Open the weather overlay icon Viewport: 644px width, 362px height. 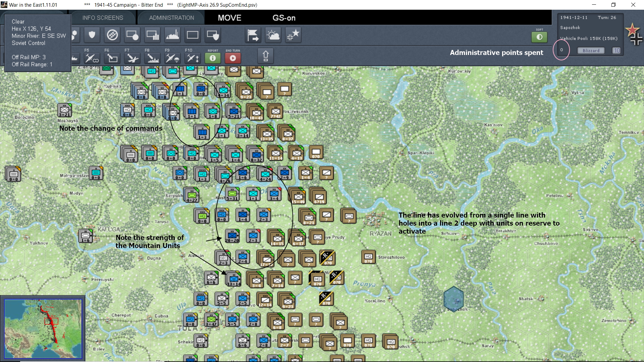pos(273,35)
